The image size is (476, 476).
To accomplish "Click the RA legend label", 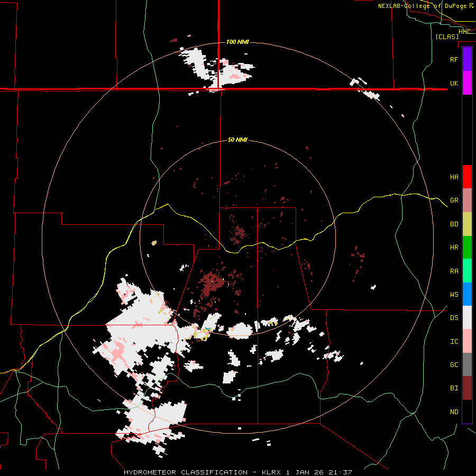I will [454, 271].
